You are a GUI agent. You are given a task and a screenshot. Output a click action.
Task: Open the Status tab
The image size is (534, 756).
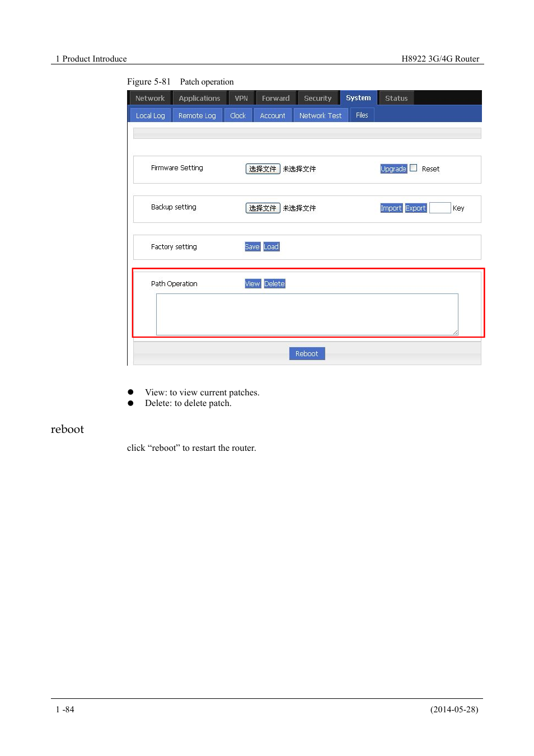click(396, 98)
